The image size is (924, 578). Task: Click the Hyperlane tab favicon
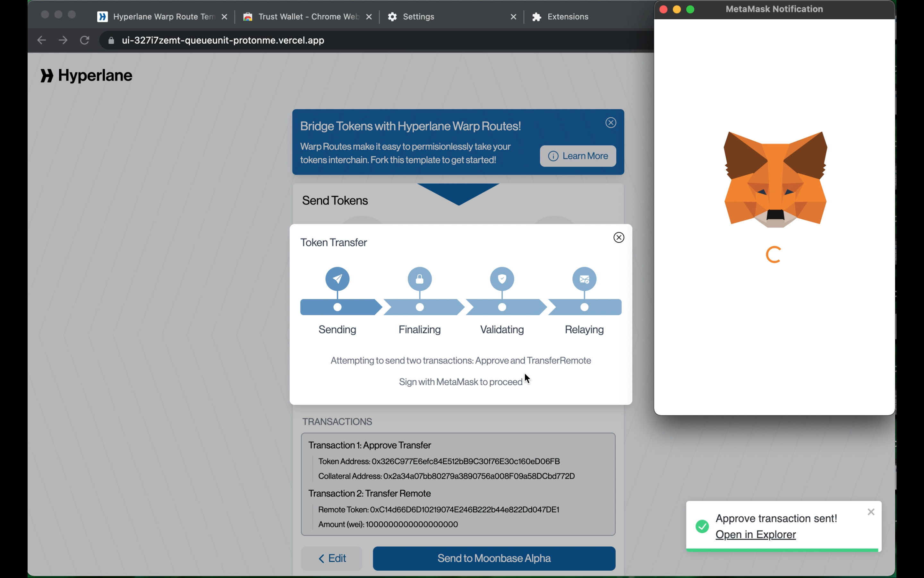(102, 17)
